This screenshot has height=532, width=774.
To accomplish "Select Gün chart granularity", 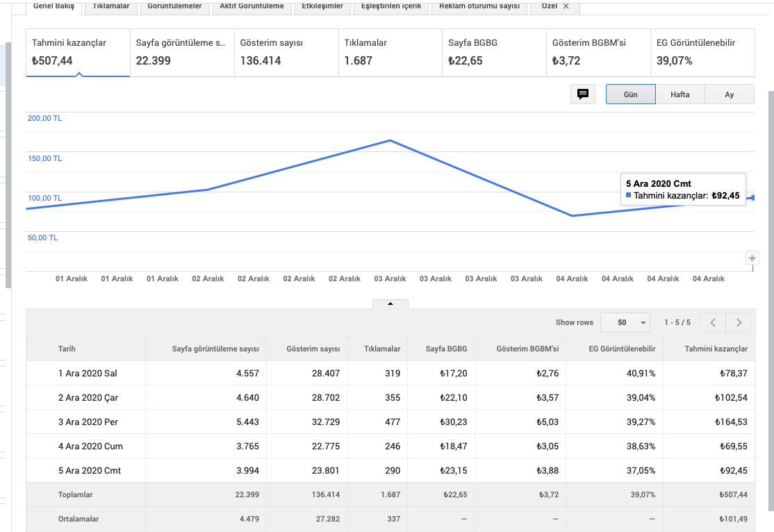I will point(630,94).
